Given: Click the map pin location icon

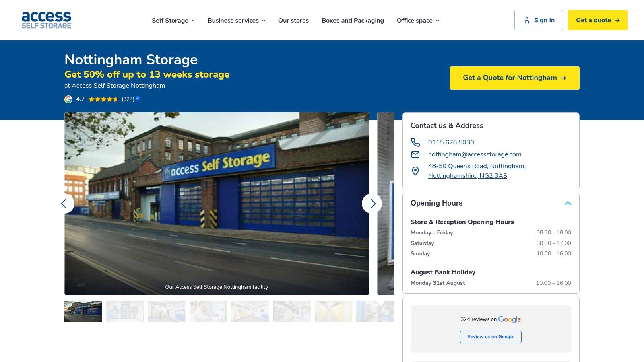Looking at the screenshot, I should click(415, 171).
